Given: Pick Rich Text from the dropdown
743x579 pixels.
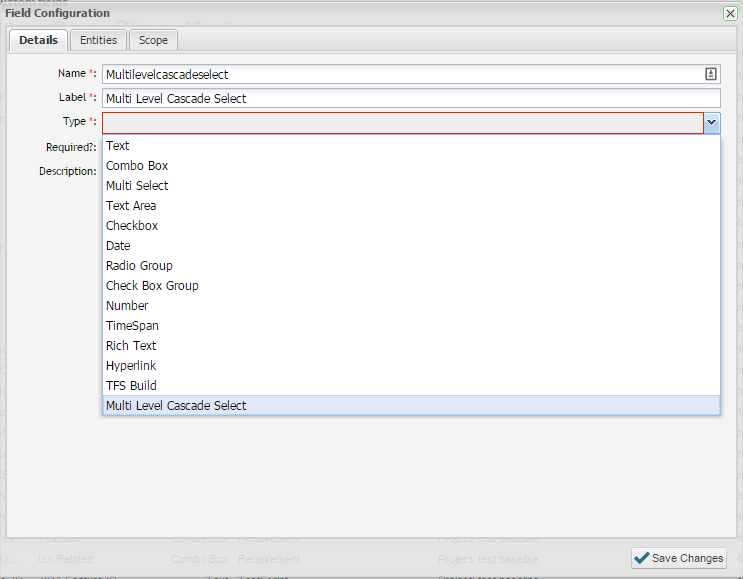Looking at the screenshot, I should 131,346.
